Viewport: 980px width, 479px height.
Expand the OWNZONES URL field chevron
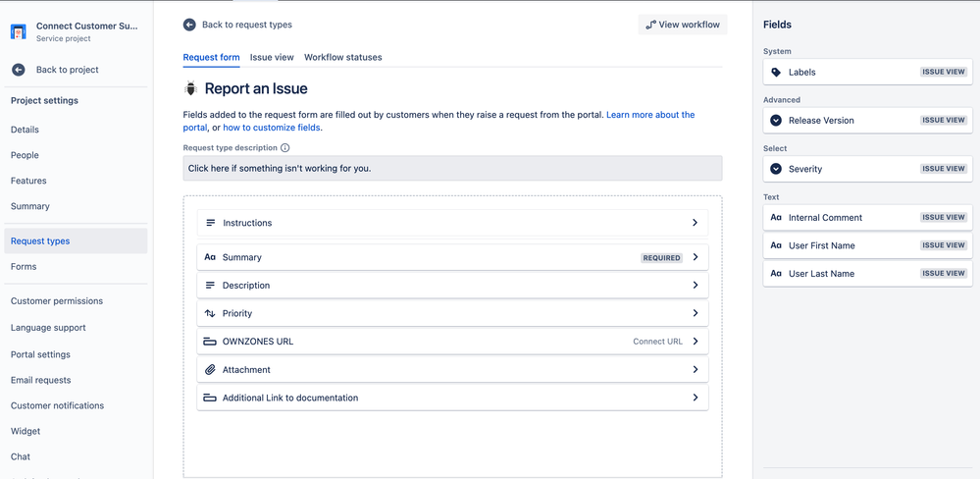pyautogui.click(x=695, y=342)
